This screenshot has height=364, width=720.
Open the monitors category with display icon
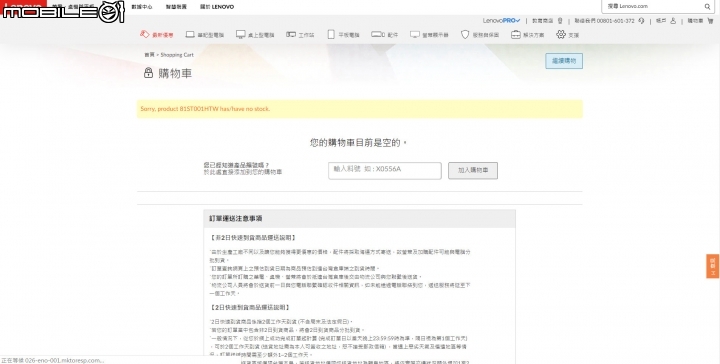tap(415, 34)
